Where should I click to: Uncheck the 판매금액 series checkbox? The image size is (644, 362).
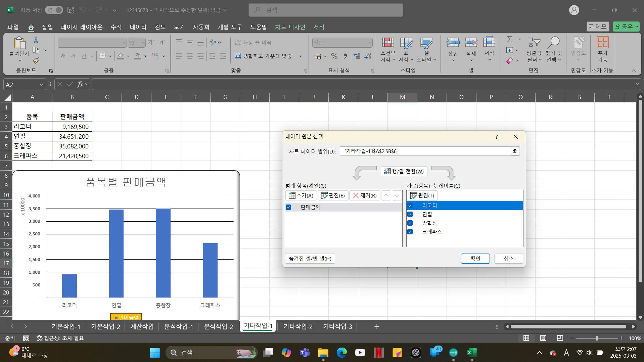coord(288,207)
